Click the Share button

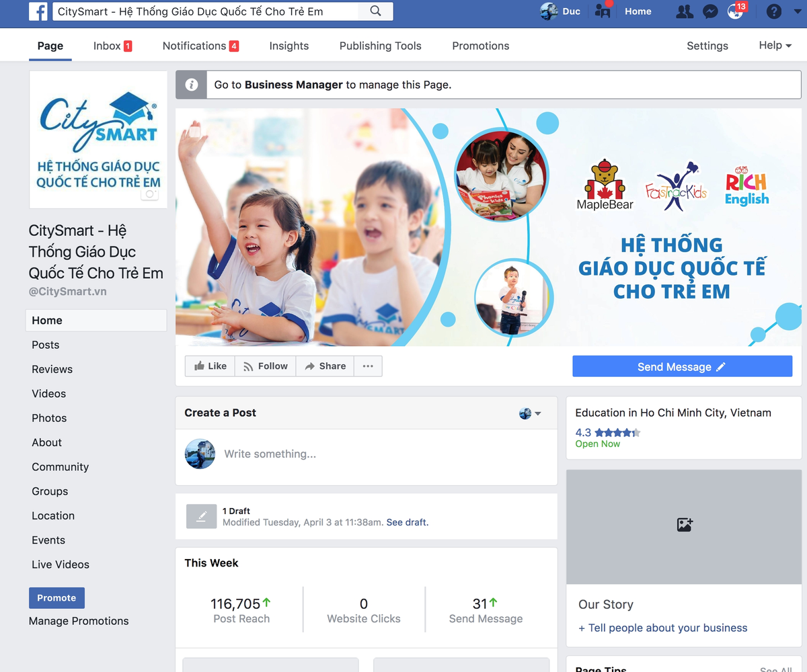[325, 366]
